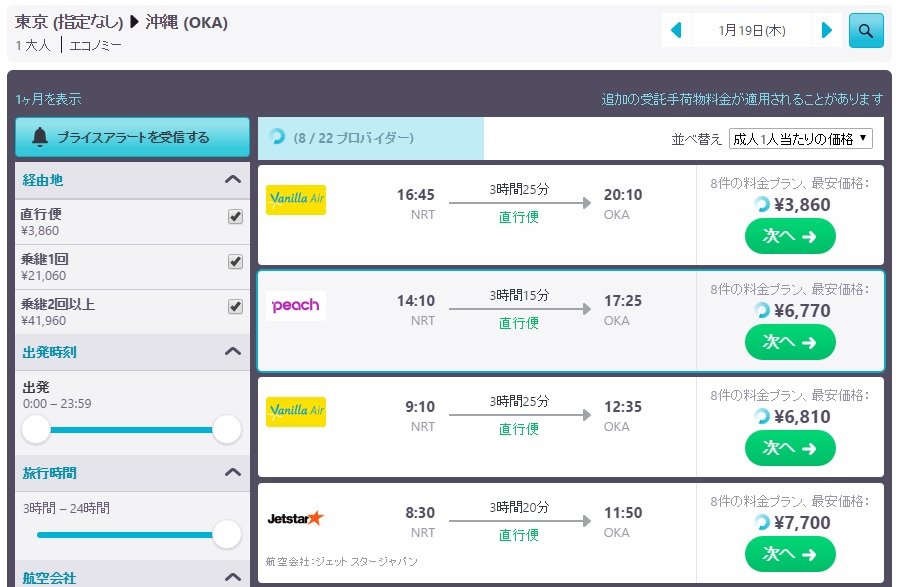The image size is (907, 587).
Task: Click the magnifier search icon button
Action: (866, 30)
